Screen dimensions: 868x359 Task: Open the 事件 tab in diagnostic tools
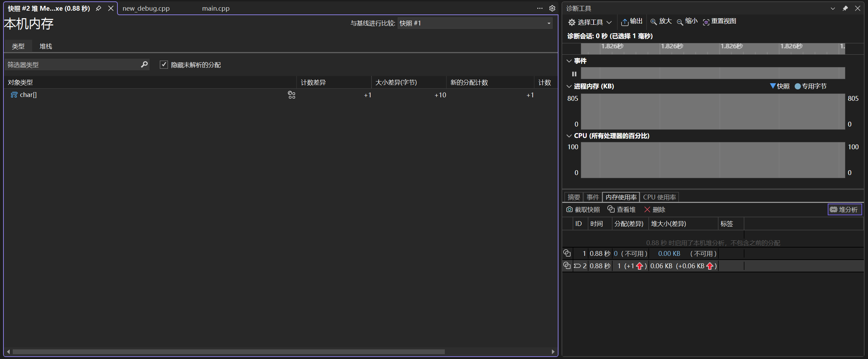pos(593,197)
